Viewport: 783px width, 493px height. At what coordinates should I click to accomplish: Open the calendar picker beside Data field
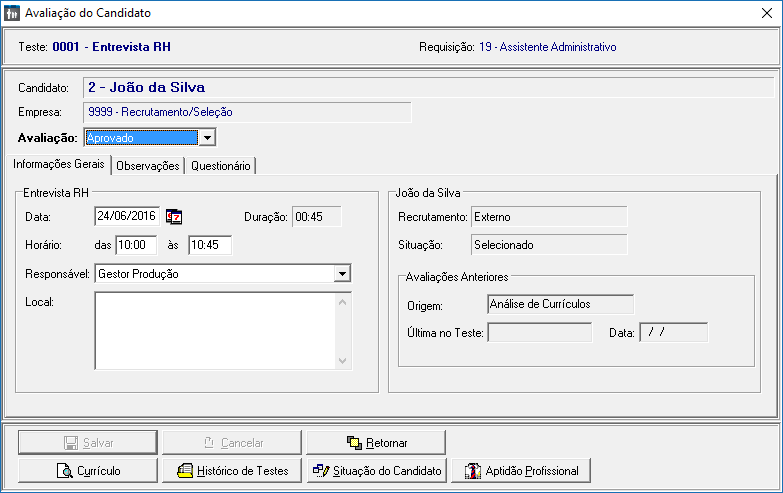pyautogui.click(x=173, y=216)
